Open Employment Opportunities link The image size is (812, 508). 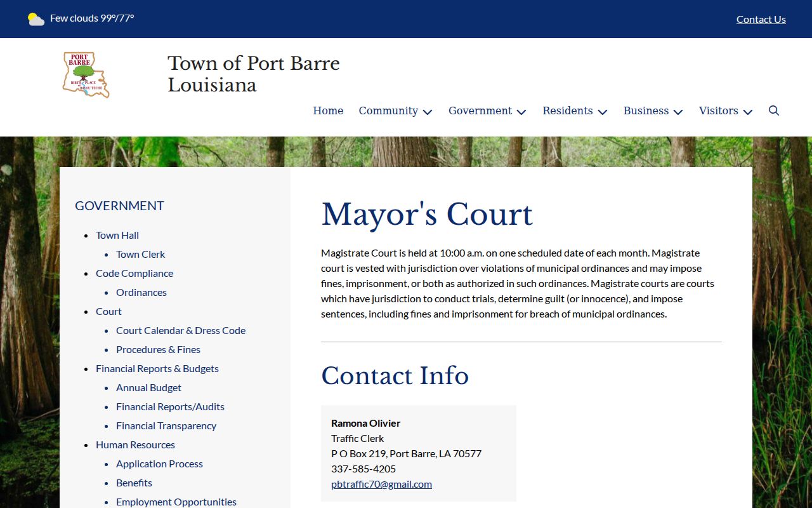click(x=176, y=502)
